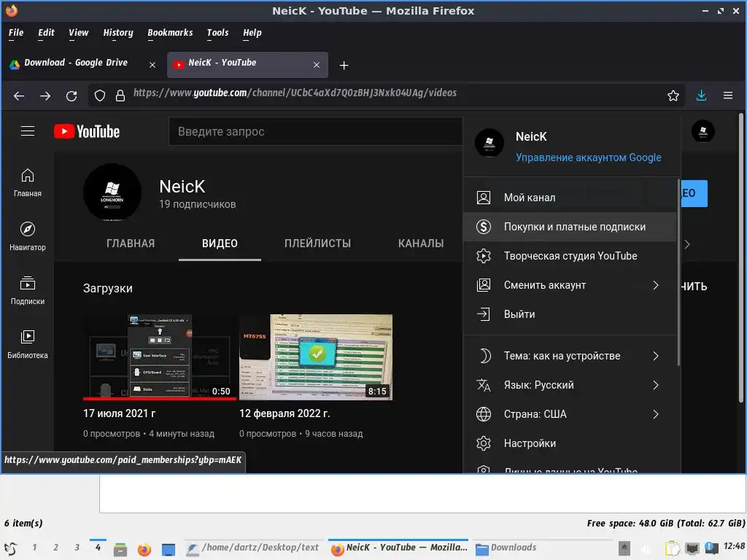Open the Help menu

point(252,33)
